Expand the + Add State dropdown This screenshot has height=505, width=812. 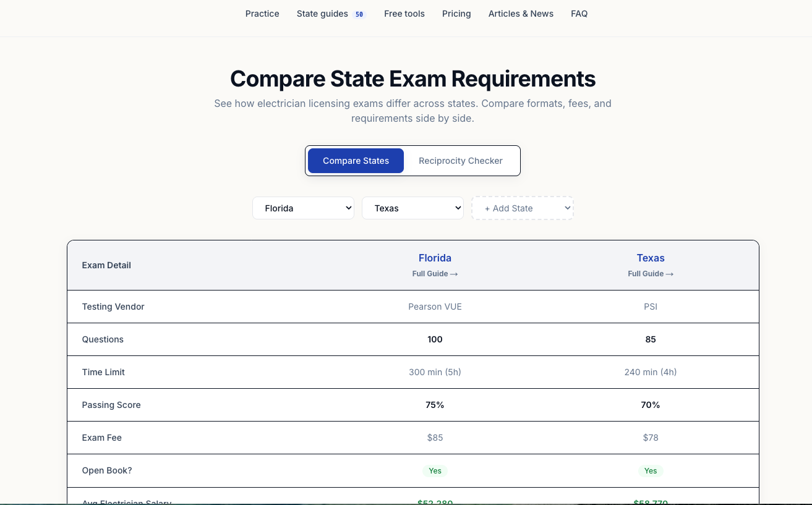(523, 208)
